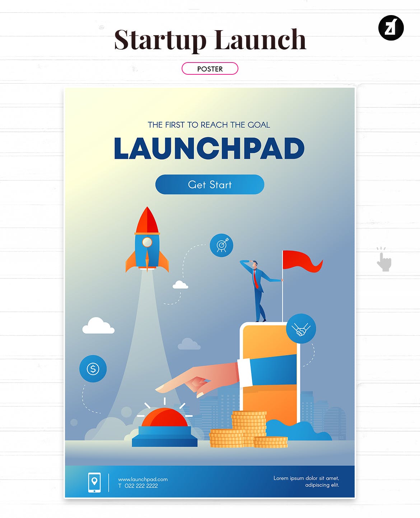The height and width of the screenshot is (518, 420).
Task: Select the rocket illustration
Action: tap(147, 241)
